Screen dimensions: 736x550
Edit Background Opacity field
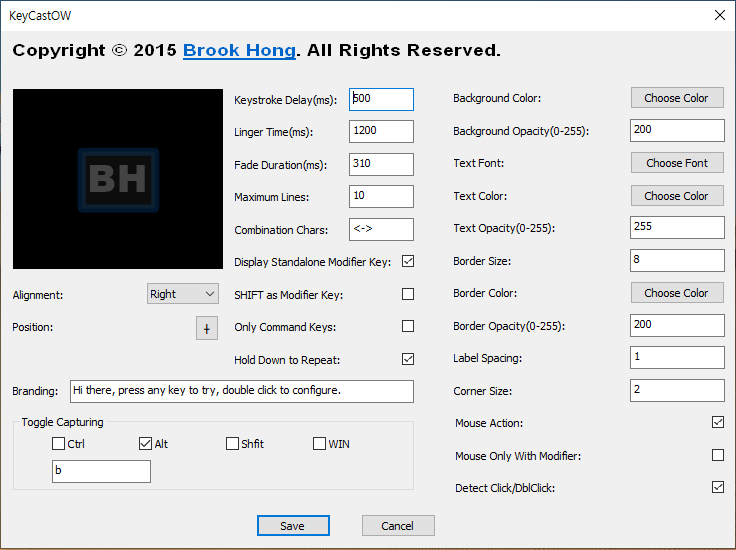tap(677, 130)
